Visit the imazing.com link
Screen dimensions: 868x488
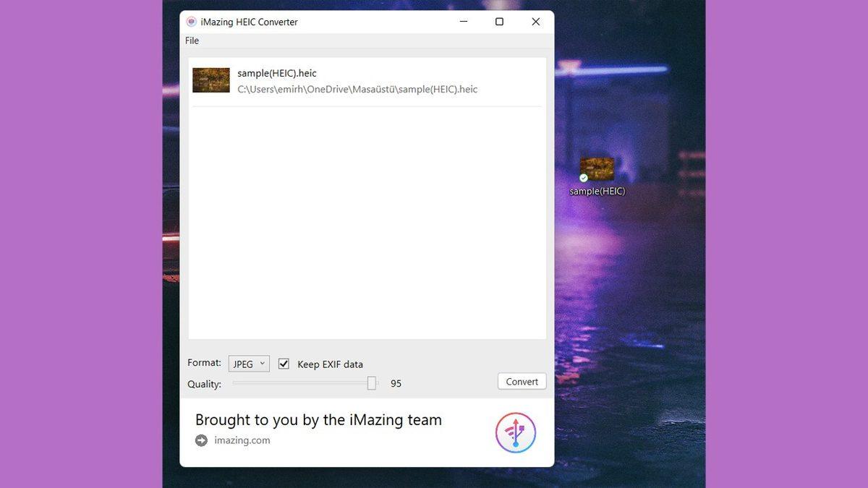click(x=242, y=440)
